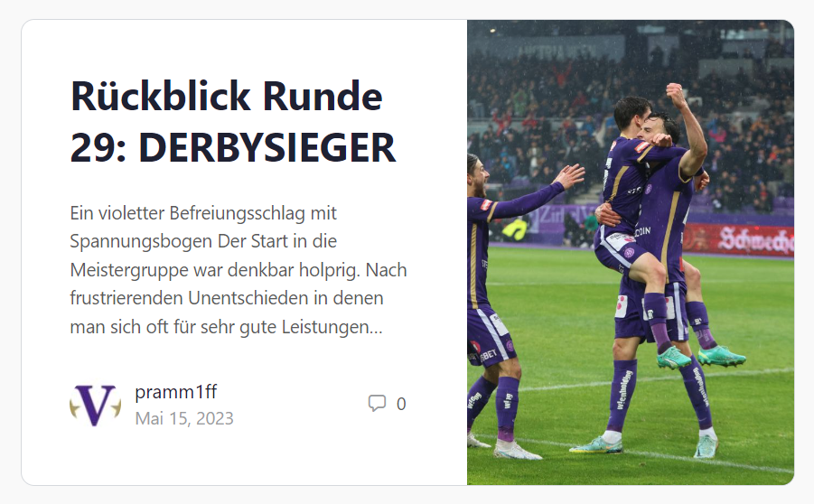Image resolution: width=814 pixels, height=504 pixels.
Task: Click the speech bubble comments icon
Action: click(377, 404)
